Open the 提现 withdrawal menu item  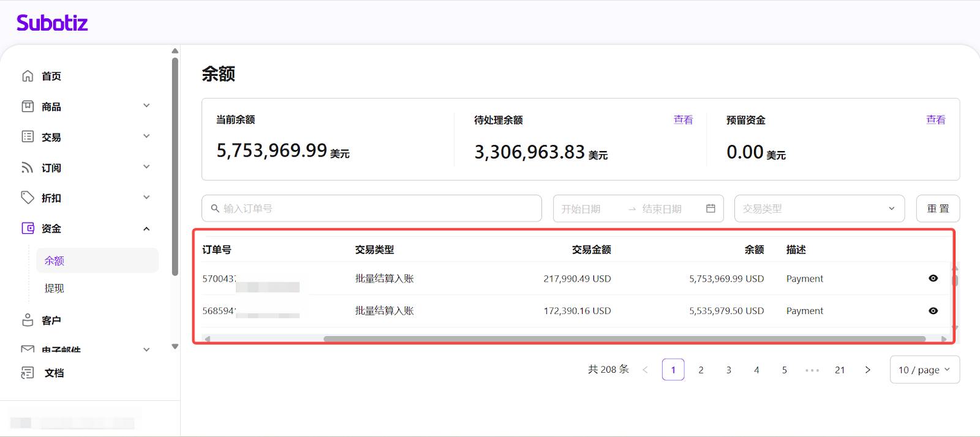point(55,288)
